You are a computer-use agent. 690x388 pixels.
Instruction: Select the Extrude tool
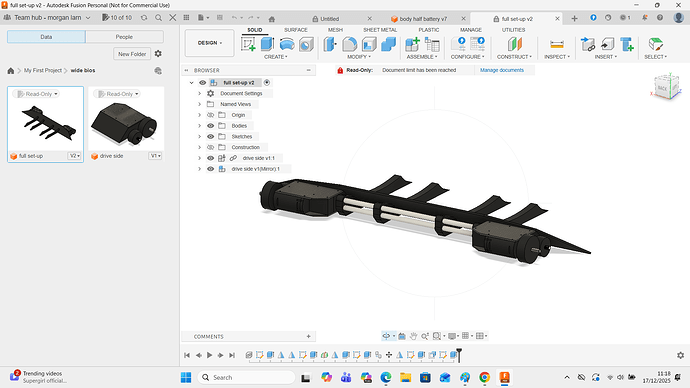pos(267,44)
